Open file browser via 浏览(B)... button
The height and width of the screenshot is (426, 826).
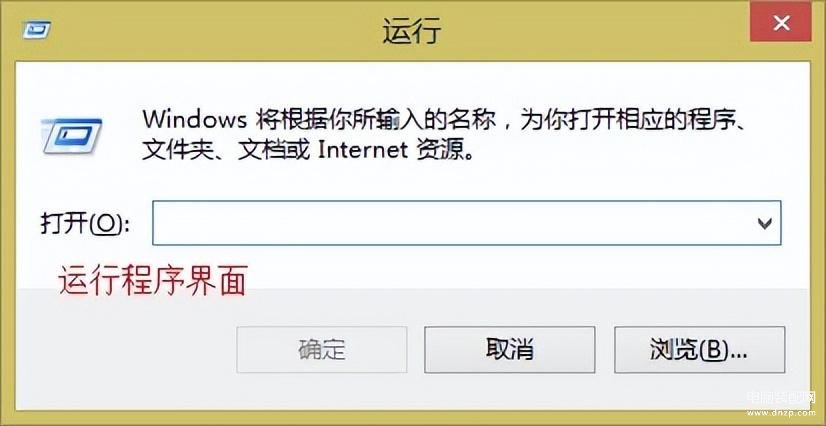pyautogui.click(x=700, y=349)
